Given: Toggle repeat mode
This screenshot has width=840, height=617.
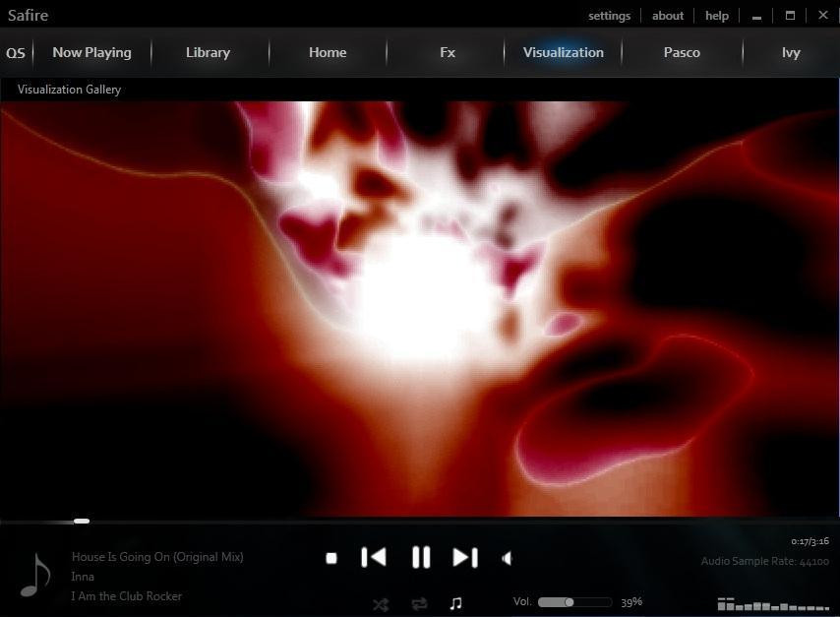Looking at the screenshot, I should 419,604.
